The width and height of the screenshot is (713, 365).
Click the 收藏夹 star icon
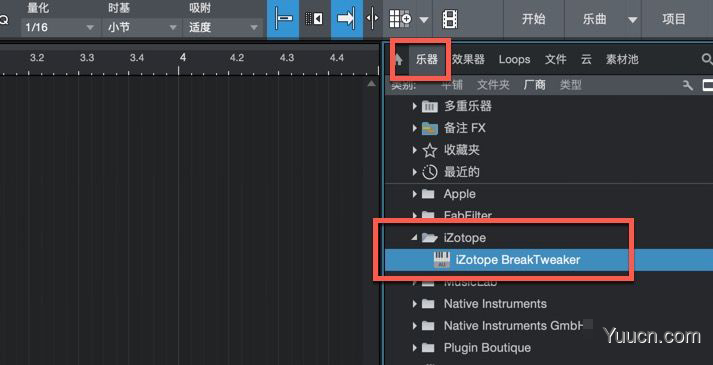coord(430,150)
